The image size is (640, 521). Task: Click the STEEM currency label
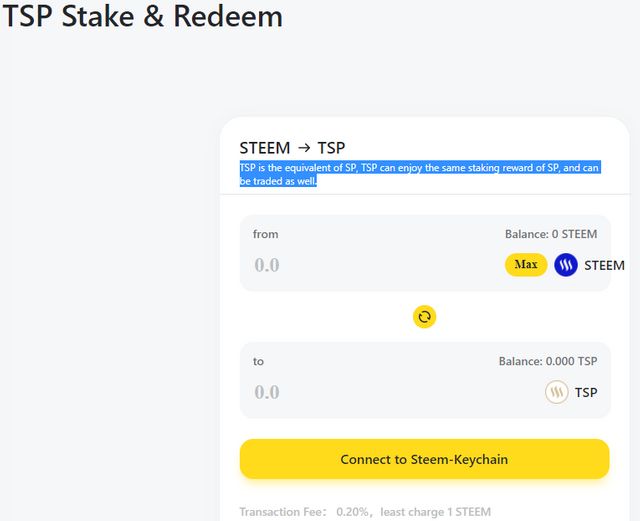tap(604, 265)
